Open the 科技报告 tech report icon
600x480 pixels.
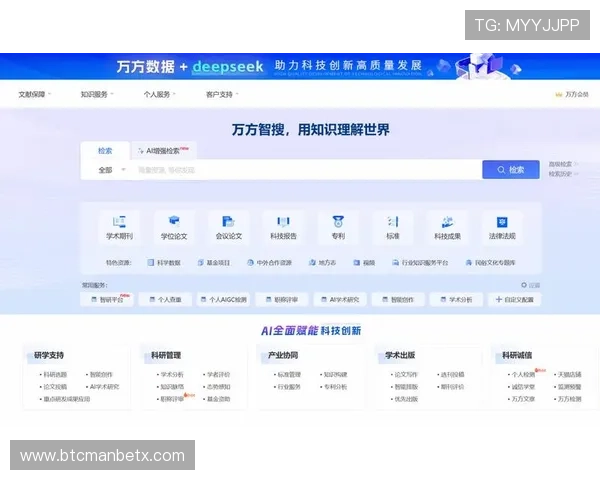tap(283, 222)
